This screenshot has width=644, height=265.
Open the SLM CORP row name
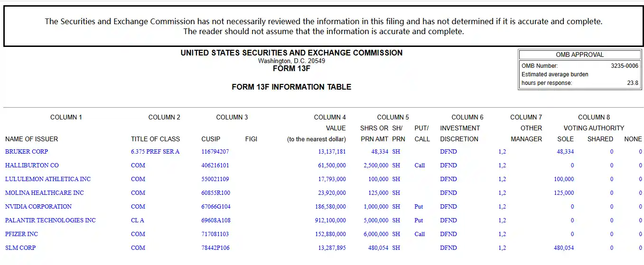click(x=20, y=248)
